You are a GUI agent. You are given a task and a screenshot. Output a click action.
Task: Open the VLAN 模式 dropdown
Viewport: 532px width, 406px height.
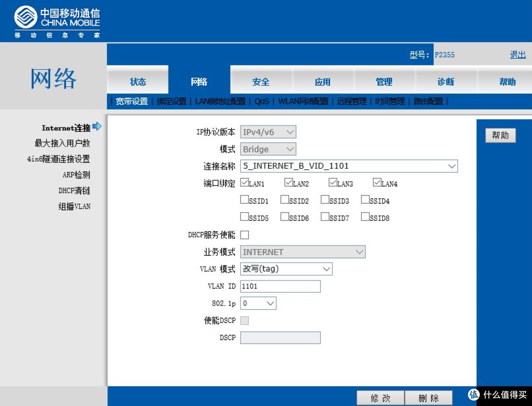pos(286,269)
